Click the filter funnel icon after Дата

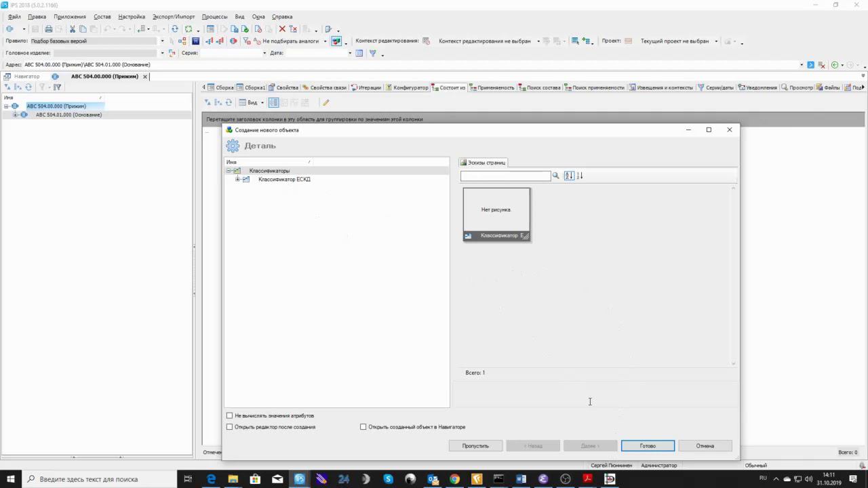click(372, 53)
